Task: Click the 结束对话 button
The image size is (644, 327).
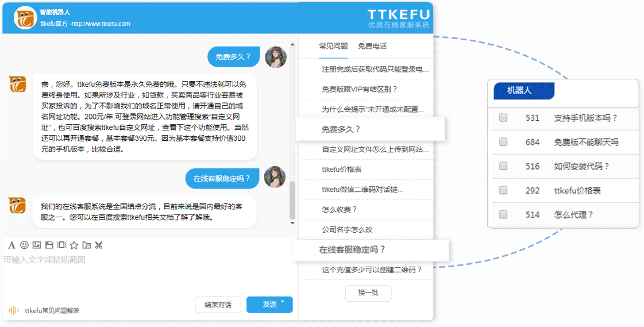Action: (x=218, y=305)
